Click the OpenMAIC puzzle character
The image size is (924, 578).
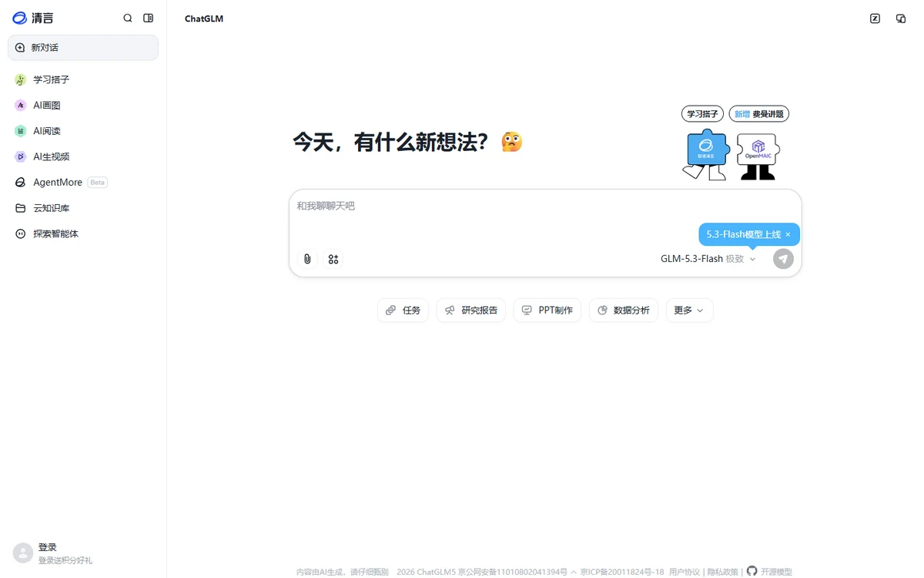tap(758, 156)
